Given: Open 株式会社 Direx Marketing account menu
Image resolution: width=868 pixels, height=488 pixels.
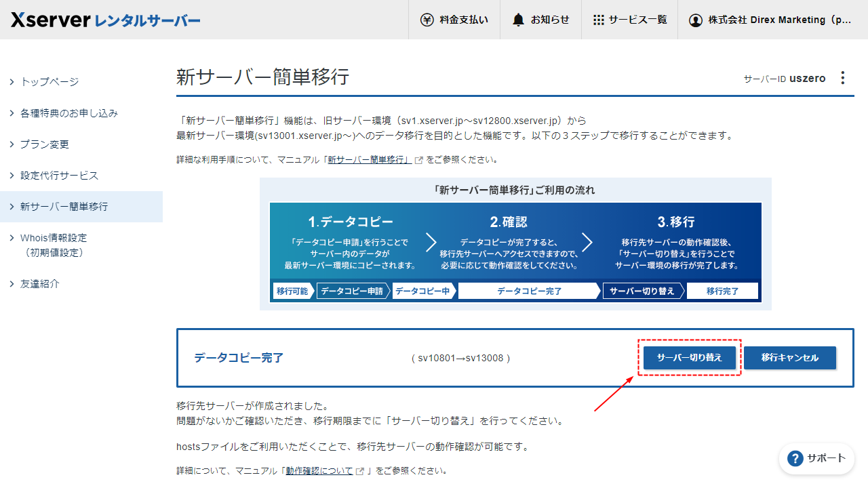Looking at the screenshot, I should (x=772, y=20).
